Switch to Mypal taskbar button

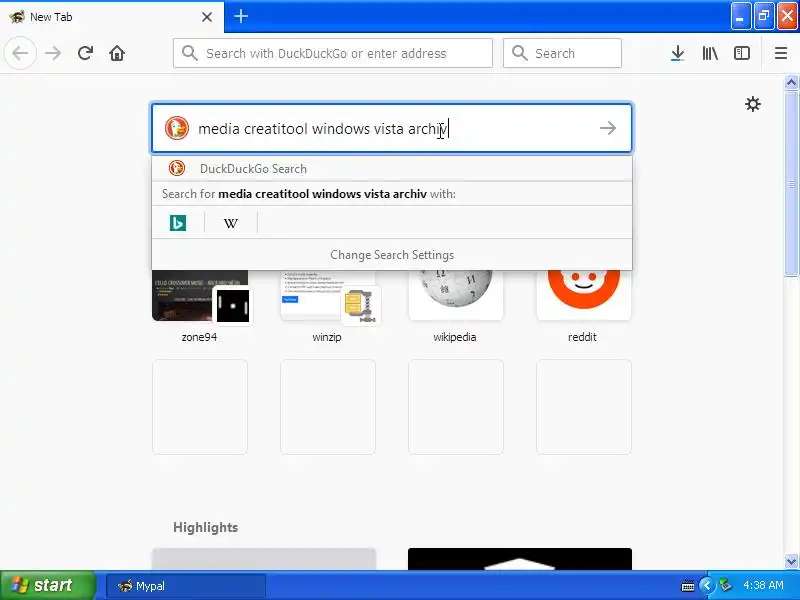tap(186, 586)
